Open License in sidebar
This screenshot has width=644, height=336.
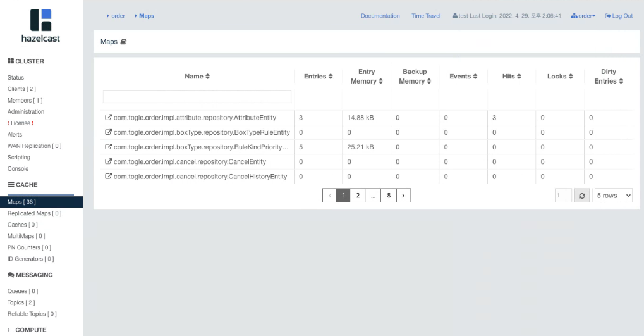20,123
